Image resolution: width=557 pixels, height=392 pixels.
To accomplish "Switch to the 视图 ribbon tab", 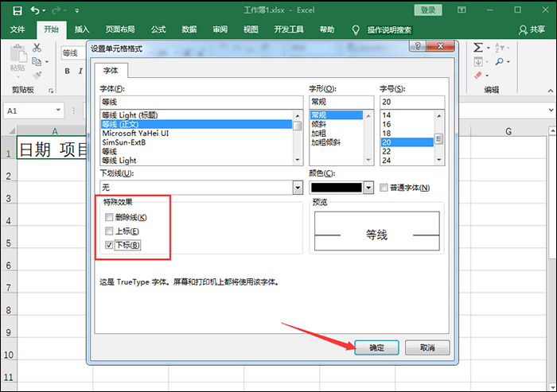I will [251, 29].
